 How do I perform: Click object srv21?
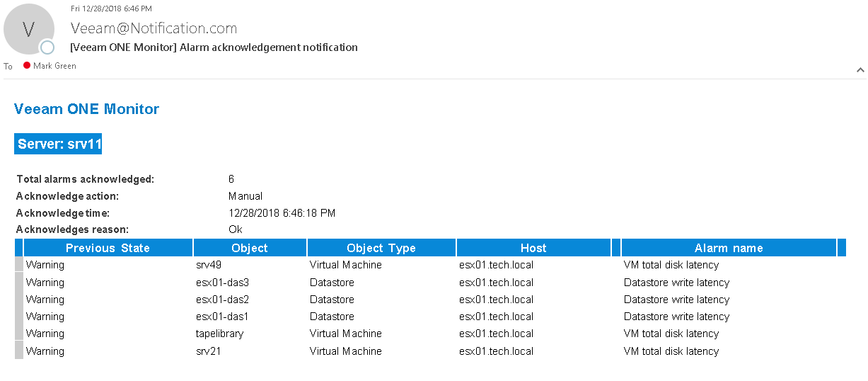pyautogui.click(x=209, y=351)
